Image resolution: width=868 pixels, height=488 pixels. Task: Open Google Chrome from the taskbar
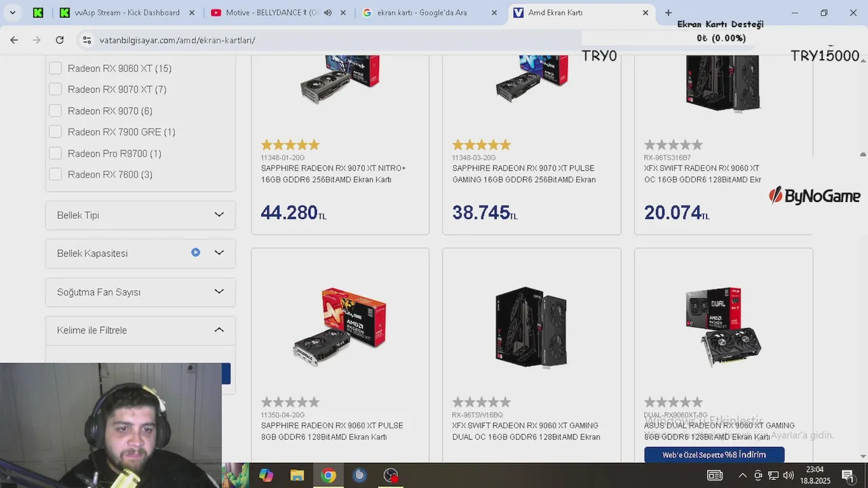pyautogui.click(x=328, y=475)
